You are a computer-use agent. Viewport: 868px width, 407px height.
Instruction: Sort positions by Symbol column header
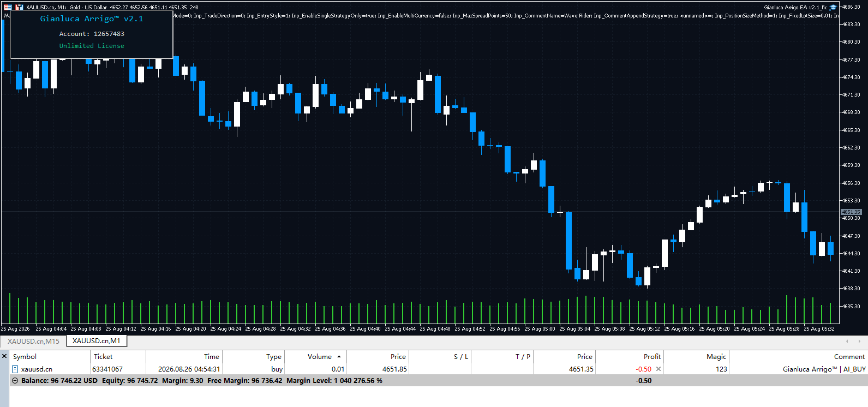coord(25,356)
